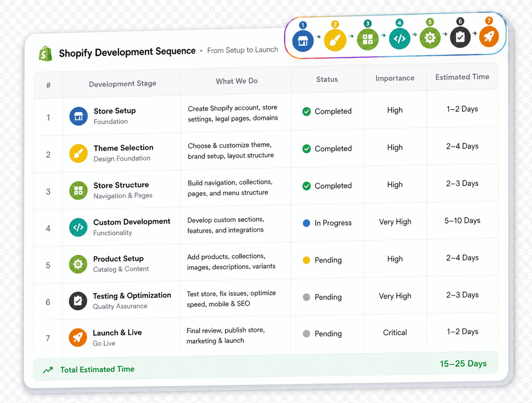Image resolution: width=532 pixels, height=403 pixels.
Task: Click the Store Setup row storefront icon
Action: pos(79,116)
